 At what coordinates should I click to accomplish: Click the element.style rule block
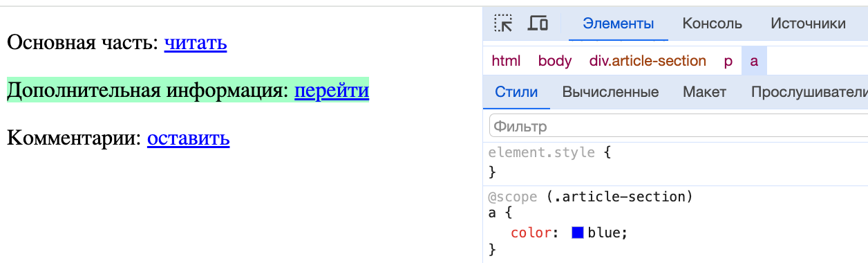(675, 162)
